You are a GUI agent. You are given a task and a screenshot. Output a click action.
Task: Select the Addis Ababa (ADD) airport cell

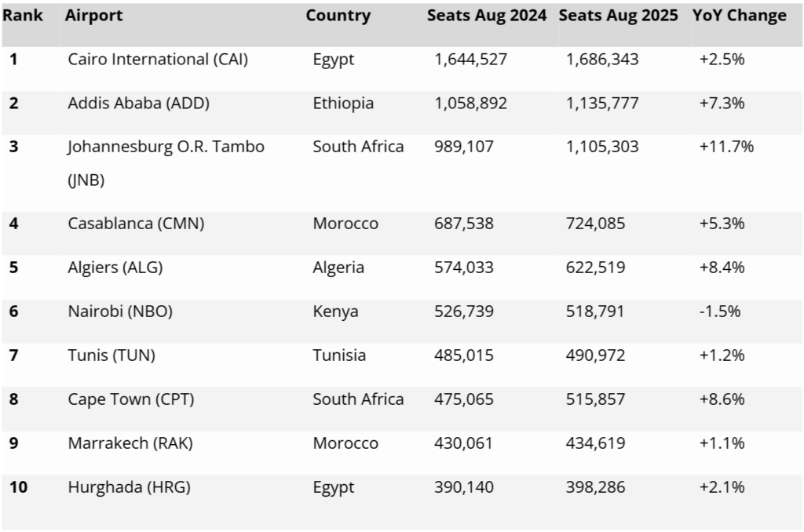[x=139, y=104]
